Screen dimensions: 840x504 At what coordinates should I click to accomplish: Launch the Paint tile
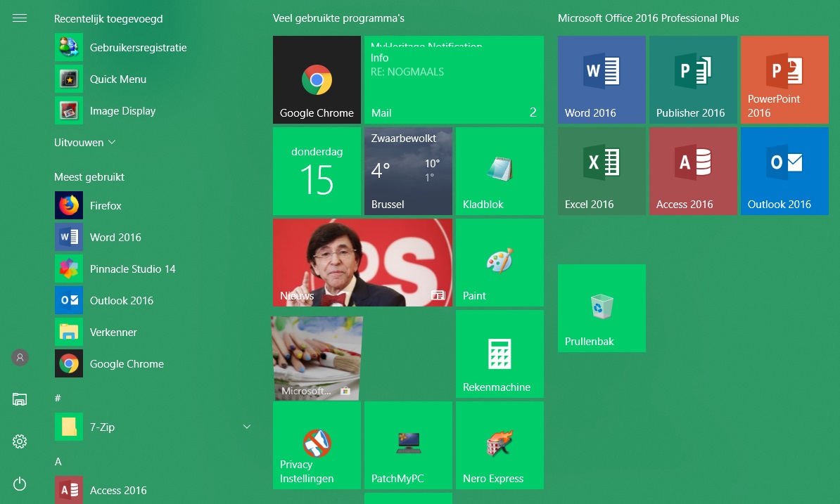pyautogui.click(x=499, y=263)
